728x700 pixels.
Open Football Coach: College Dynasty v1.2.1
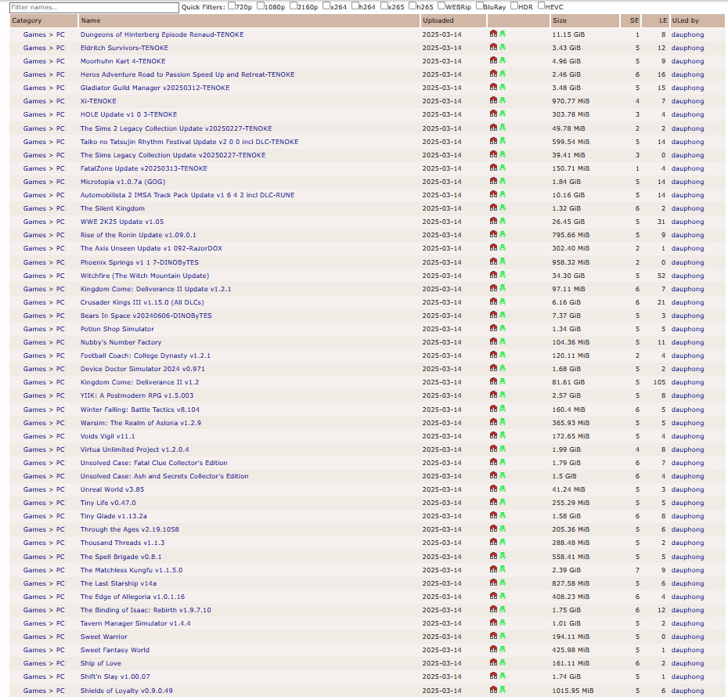[146, 355]
